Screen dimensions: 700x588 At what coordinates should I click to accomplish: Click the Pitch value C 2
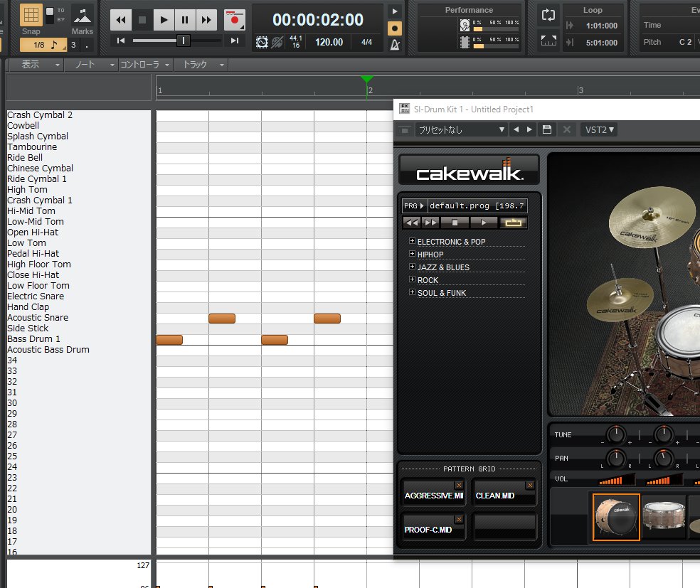pyautogui.click(x=685, y=42)
